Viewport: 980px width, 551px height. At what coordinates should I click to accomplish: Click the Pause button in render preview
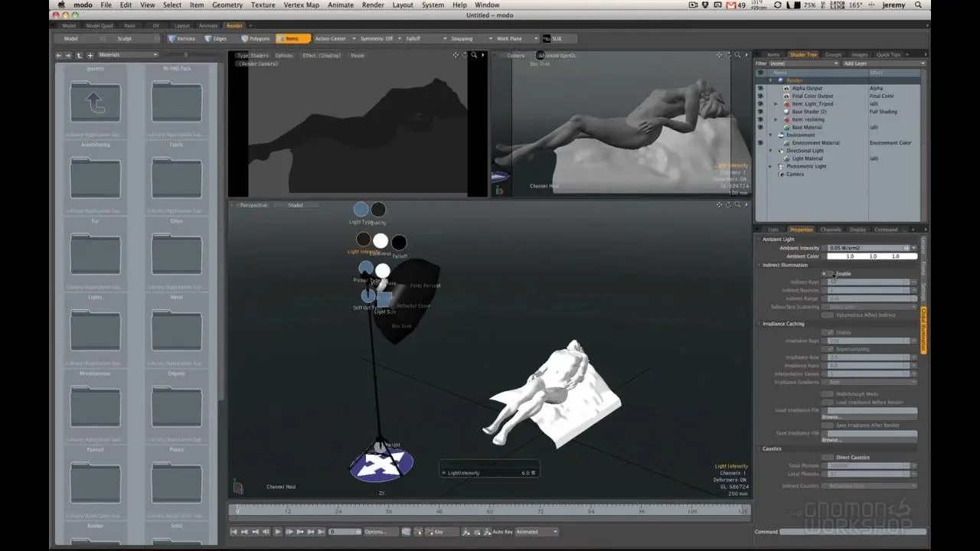(x=358, y=55)
